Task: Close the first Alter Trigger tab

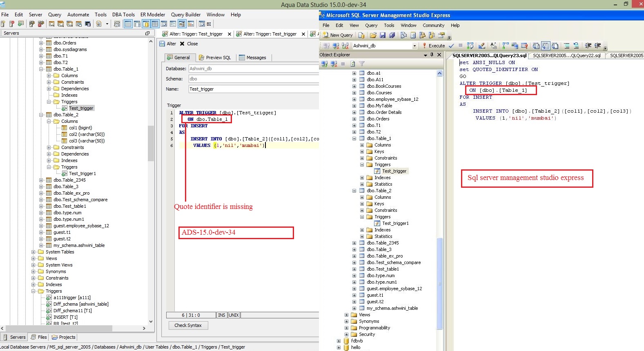Action: point(230,34)
